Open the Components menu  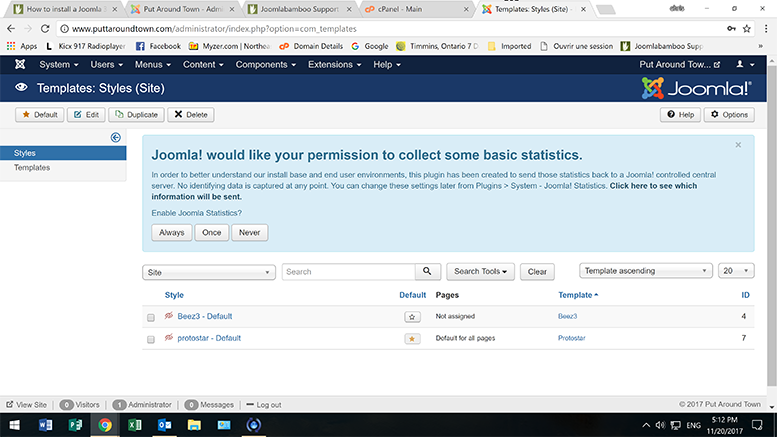tap(266, 64)
